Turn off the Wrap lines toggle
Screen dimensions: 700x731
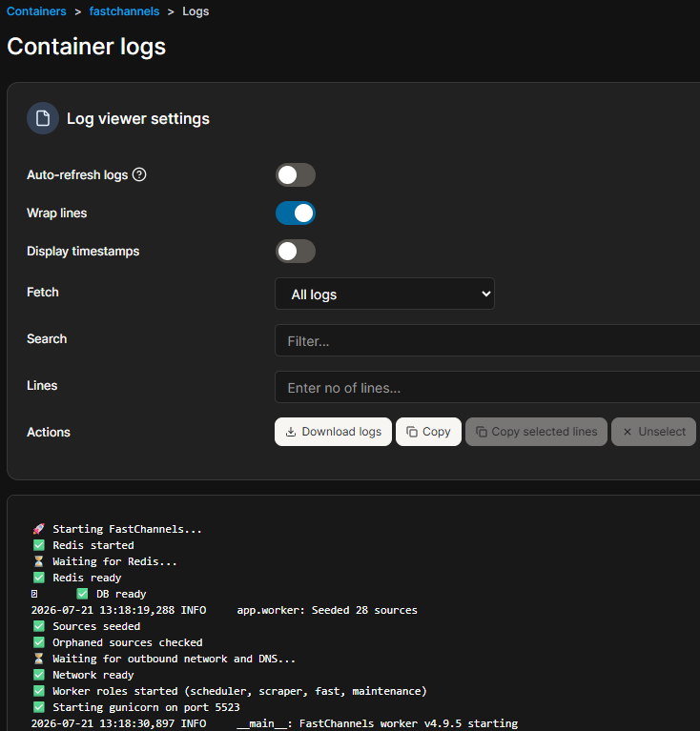(296, 213)
